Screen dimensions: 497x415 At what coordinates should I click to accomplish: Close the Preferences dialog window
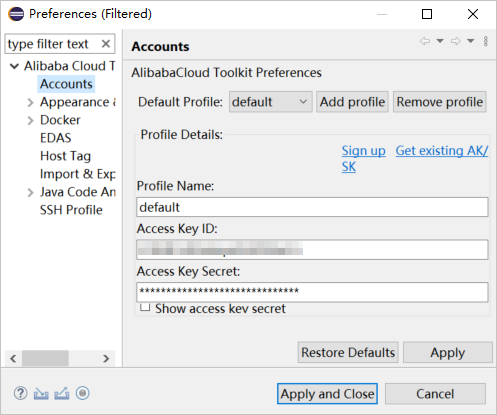473,14
